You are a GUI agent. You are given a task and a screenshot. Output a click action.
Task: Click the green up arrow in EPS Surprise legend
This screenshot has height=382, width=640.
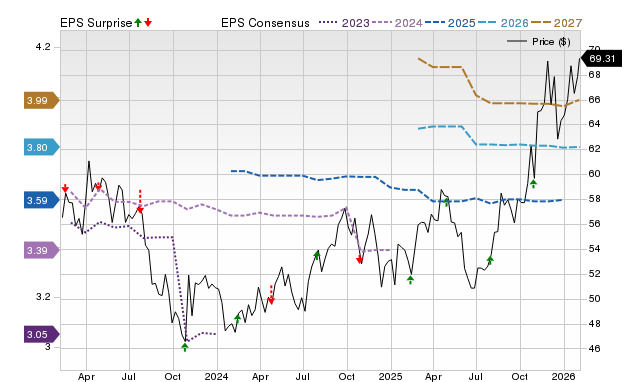tap(138, 22)
